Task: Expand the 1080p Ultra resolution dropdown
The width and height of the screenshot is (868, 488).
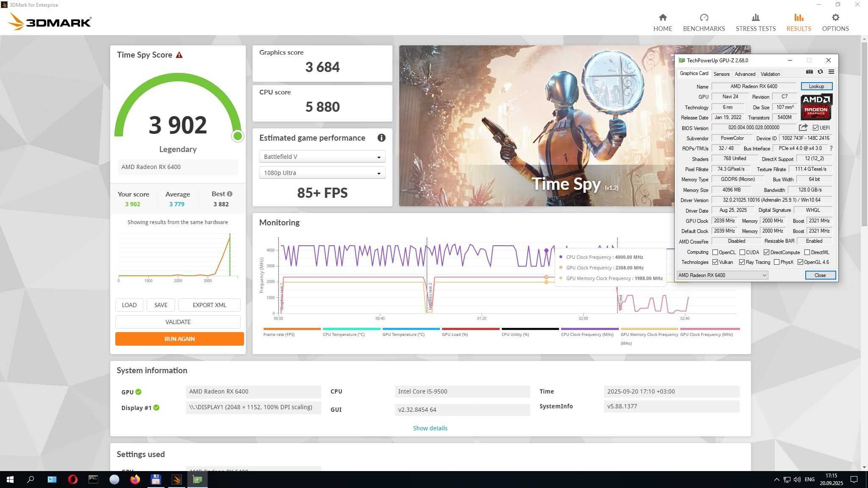Action: (322, 173)
